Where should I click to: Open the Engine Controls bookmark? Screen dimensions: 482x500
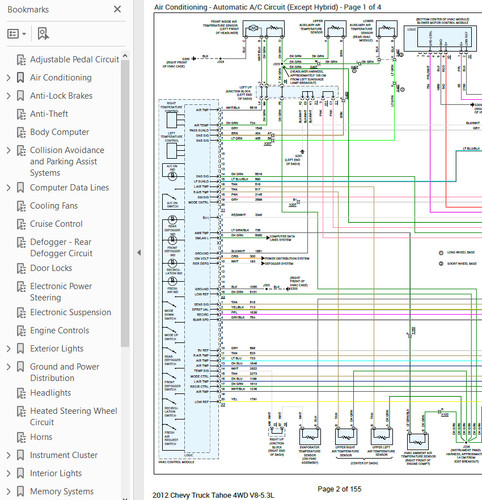click(x=59, y=330)
